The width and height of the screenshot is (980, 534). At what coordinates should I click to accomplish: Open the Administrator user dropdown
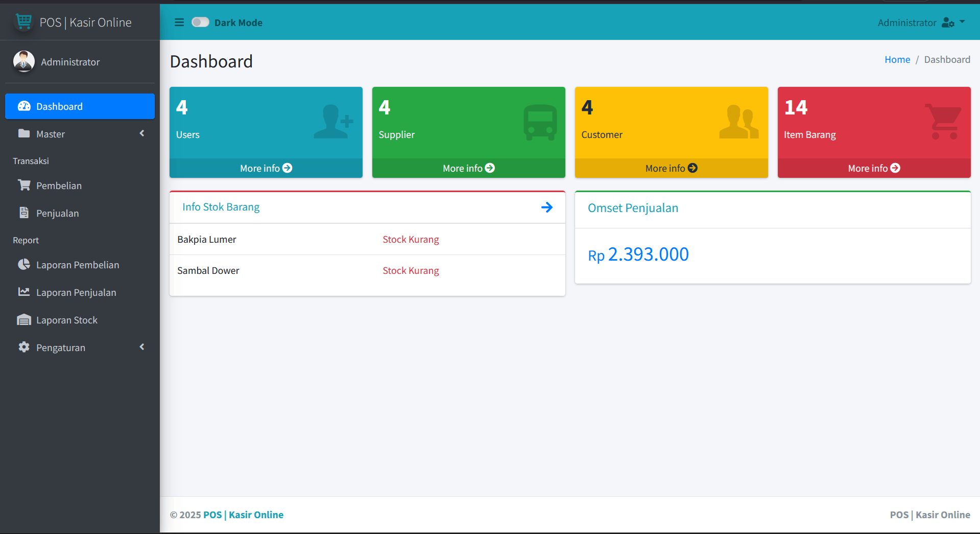click(x=921, y=22)
